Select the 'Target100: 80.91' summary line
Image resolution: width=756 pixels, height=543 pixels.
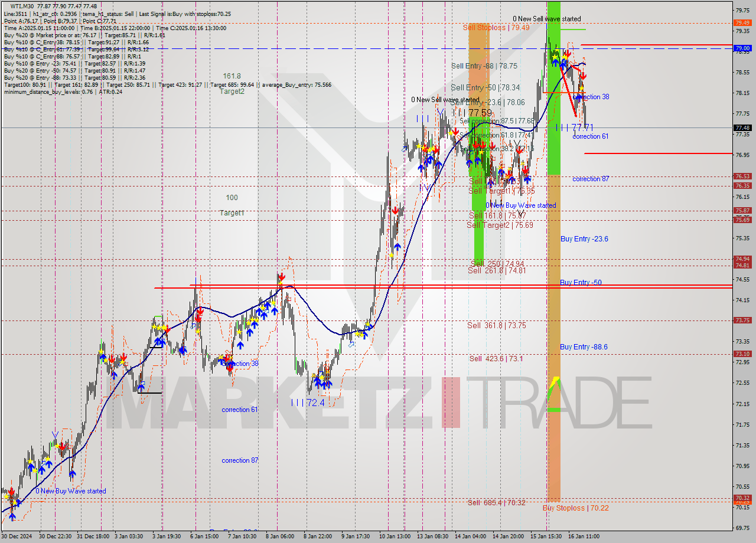coord(167,84)
